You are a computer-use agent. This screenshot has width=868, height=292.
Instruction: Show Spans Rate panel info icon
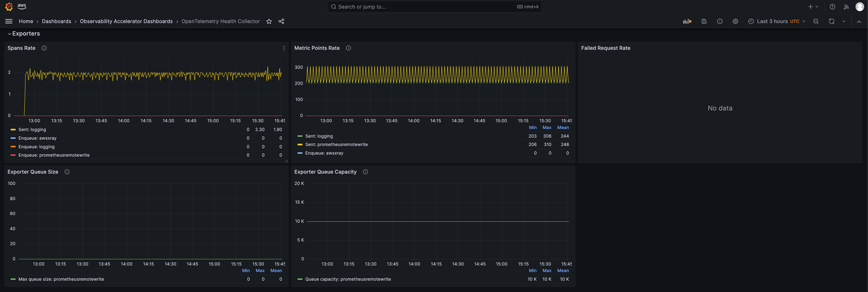[44, 48]
